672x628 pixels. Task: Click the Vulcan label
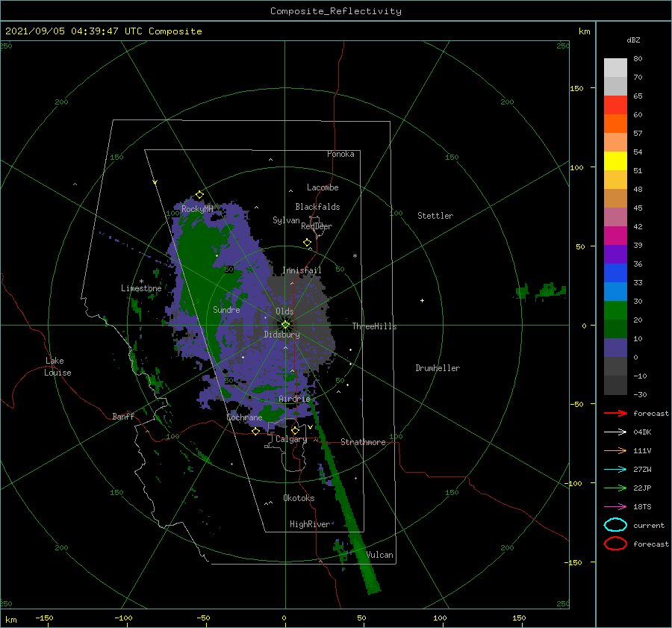pos(379,555)
